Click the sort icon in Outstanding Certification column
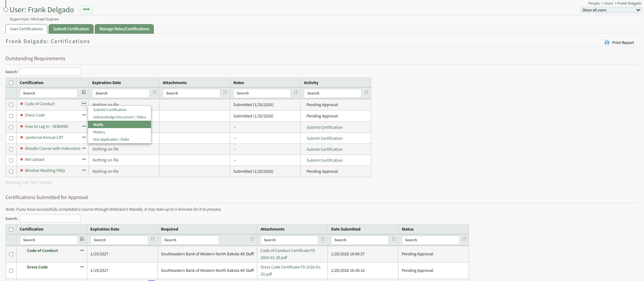 point(84,92)
